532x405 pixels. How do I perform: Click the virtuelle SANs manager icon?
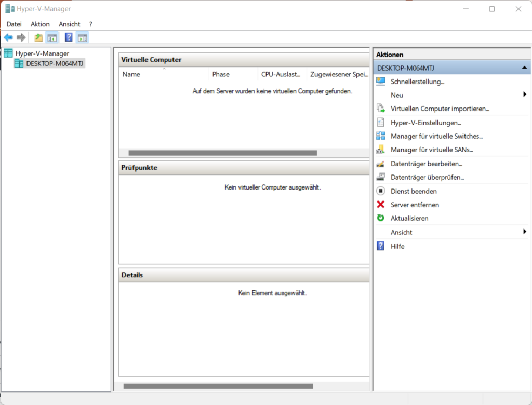(x=381, y=149)
